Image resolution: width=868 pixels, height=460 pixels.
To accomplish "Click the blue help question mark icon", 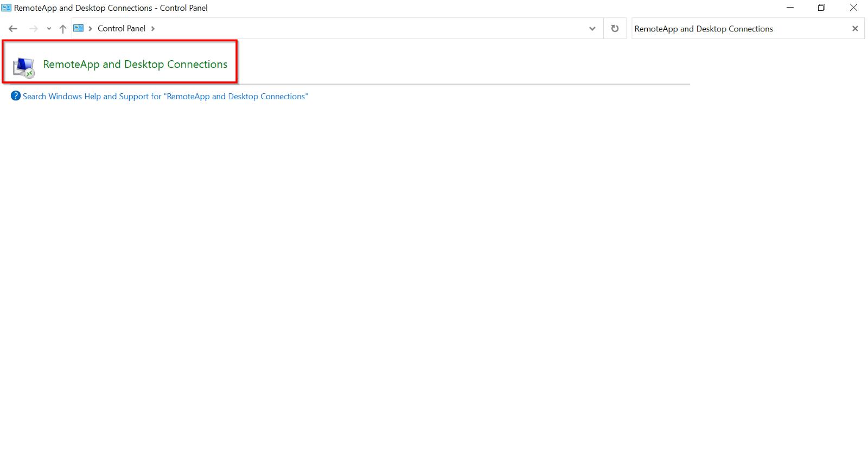I will (x=16, y=96).
